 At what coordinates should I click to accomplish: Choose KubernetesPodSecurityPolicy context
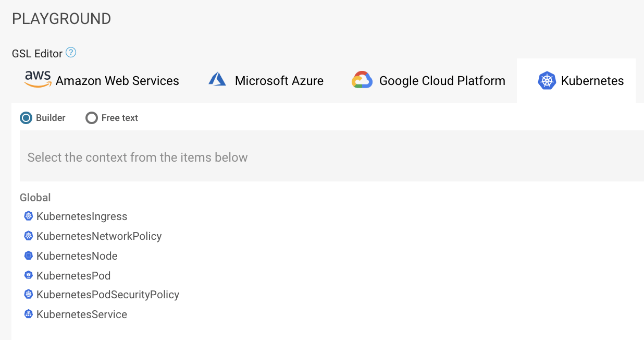[108, 295]
